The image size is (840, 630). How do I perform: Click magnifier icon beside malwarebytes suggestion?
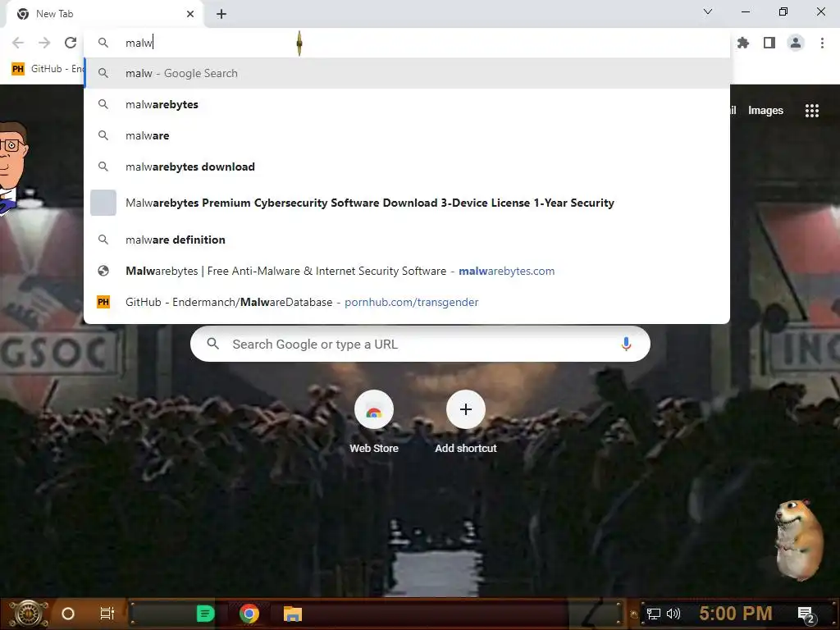point(103,104)
